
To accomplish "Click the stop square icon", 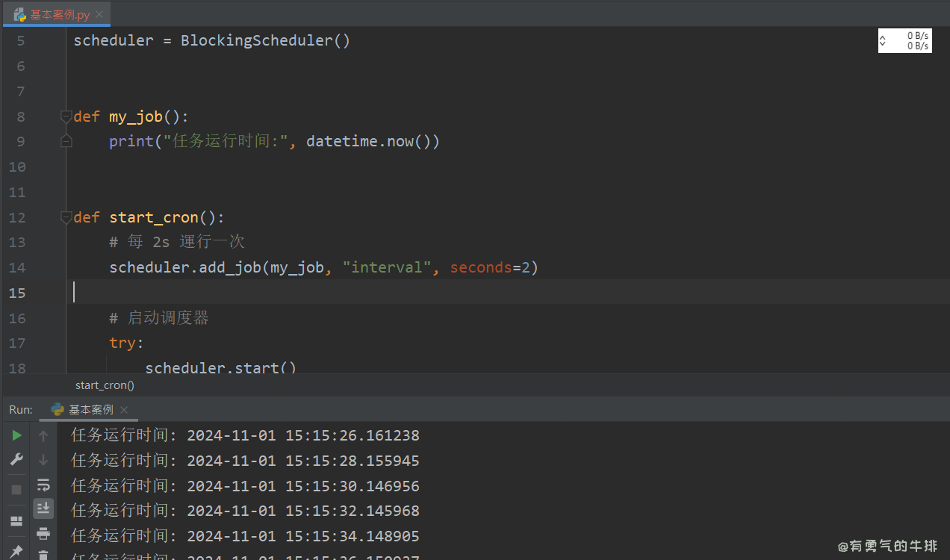I will click(16, 490).
